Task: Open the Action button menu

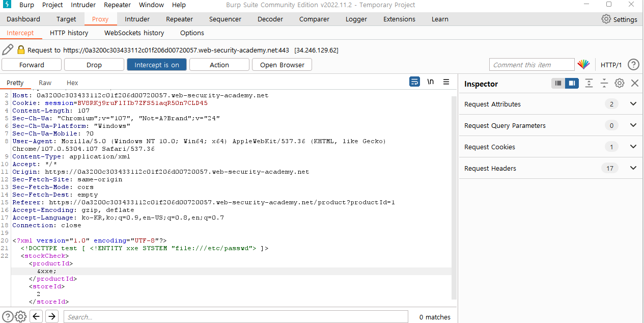Action: (219, 65)
